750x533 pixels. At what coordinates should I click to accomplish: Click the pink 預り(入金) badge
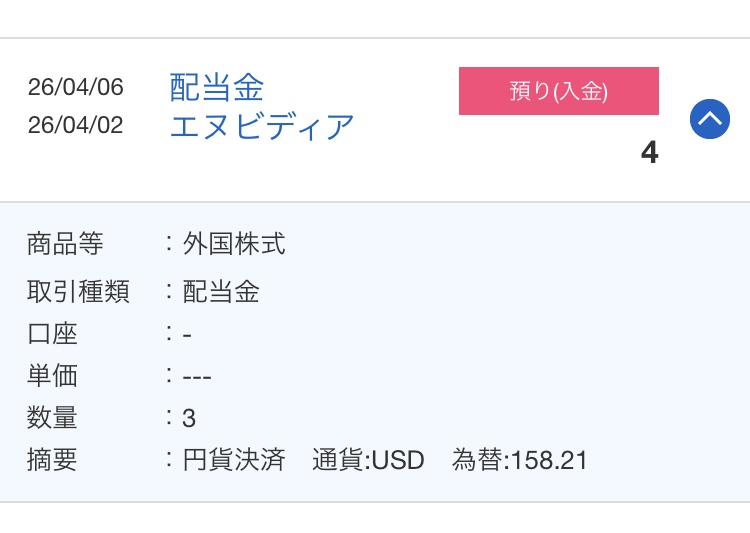point(559,91)
